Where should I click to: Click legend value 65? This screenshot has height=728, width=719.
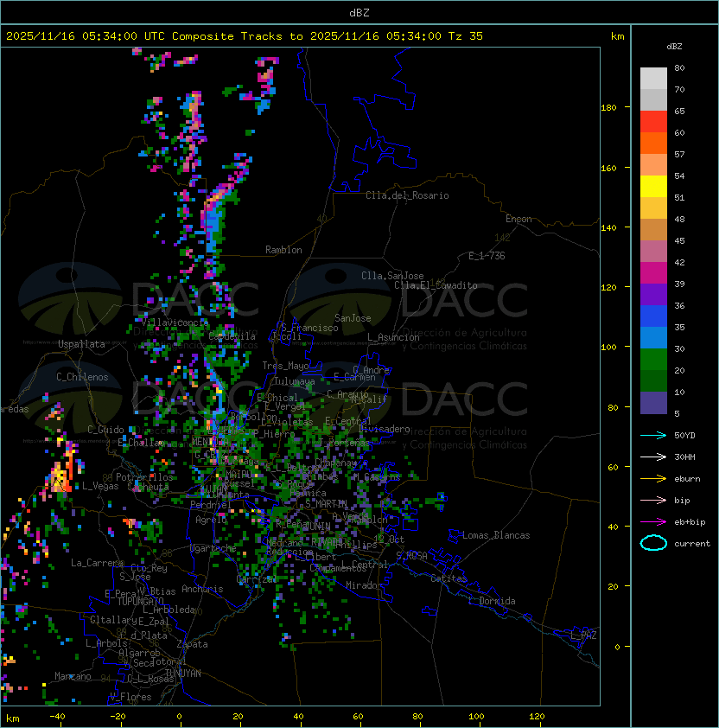pyautogui.click(x=679, y=111)
